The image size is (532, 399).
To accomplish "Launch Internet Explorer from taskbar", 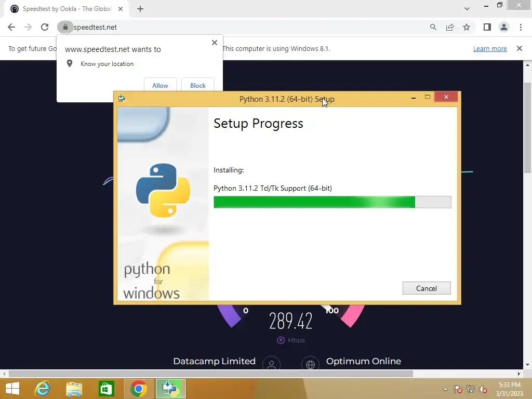I will [43, 389].
